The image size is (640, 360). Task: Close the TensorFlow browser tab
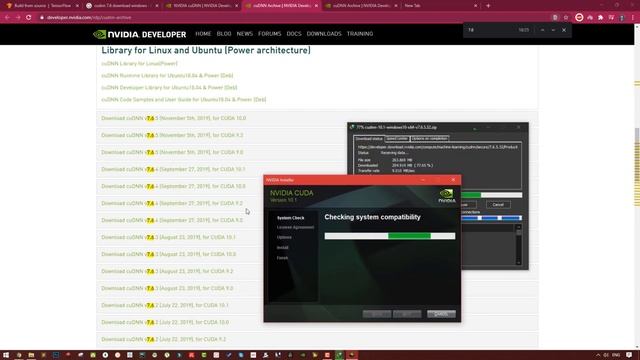(77, 6)
